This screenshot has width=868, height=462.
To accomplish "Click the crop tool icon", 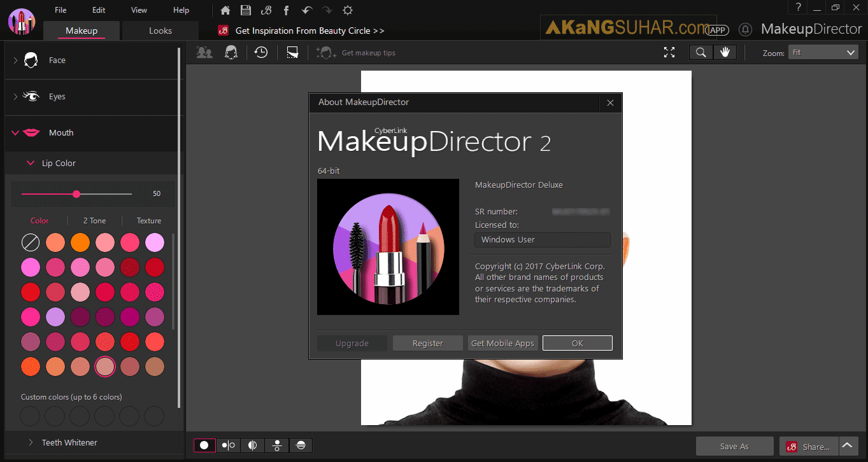I will coord(292,52).
